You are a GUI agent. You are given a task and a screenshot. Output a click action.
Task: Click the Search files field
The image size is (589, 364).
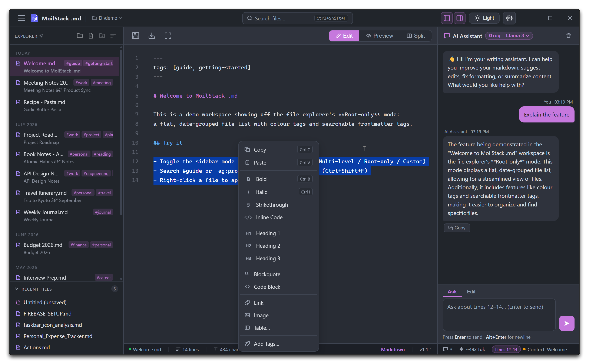(297, 18)
